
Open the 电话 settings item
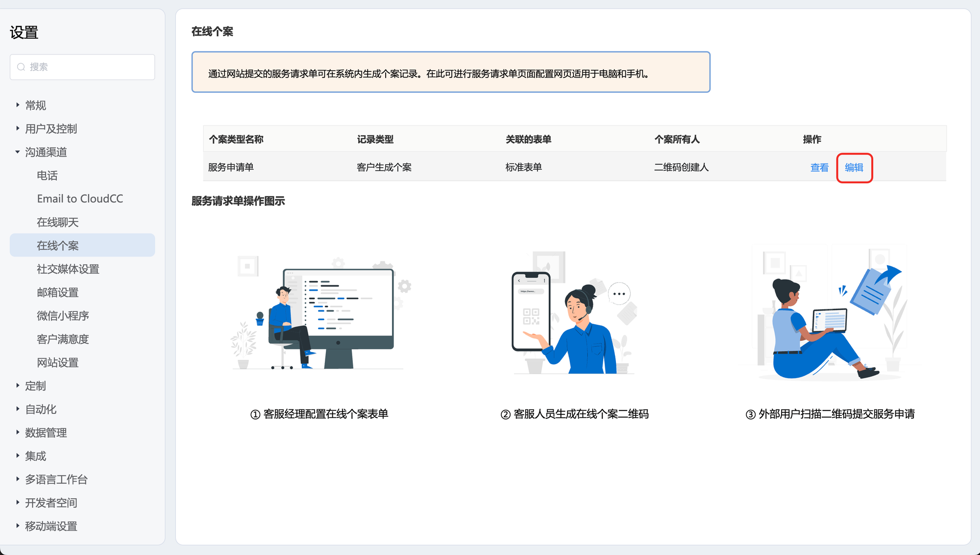coord(47,176)
